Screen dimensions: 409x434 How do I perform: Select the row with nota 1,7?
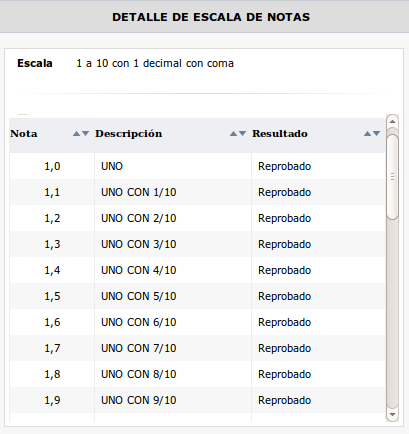pyautogui.click(x=197, y=348)
